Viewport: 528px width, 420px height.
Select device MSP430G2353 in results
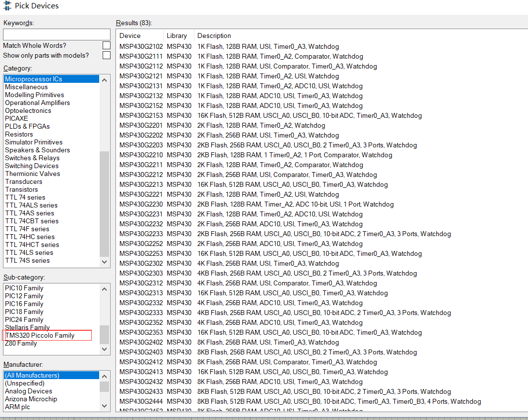[141, 332]
